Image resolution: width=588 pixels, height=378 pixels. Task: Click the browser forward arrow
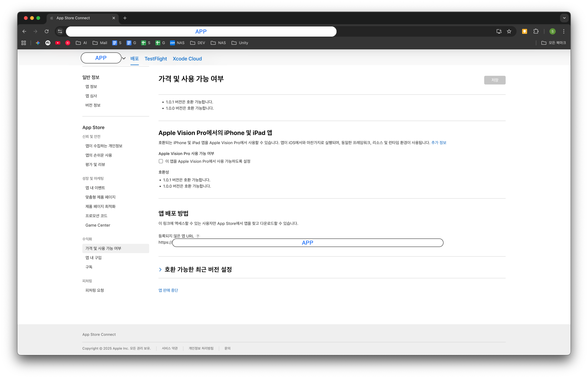35,31
